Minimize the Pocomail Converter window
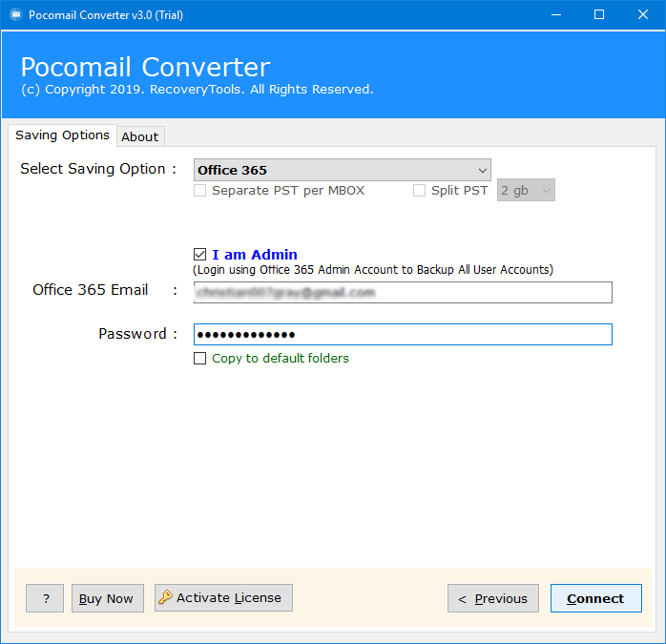The height and width of the screenshot is (644, 666). point(556,15)
